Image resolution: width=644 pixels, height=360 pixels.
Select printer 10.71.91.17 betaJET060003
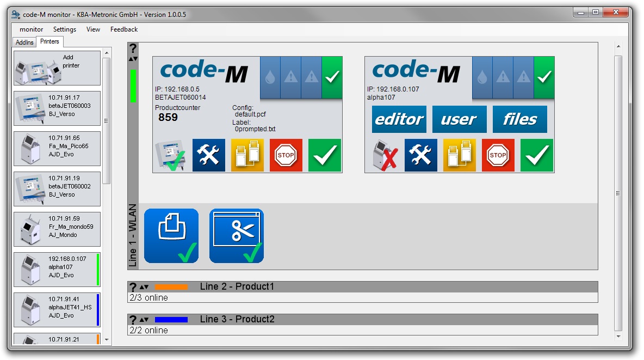[x=57, y=108]
